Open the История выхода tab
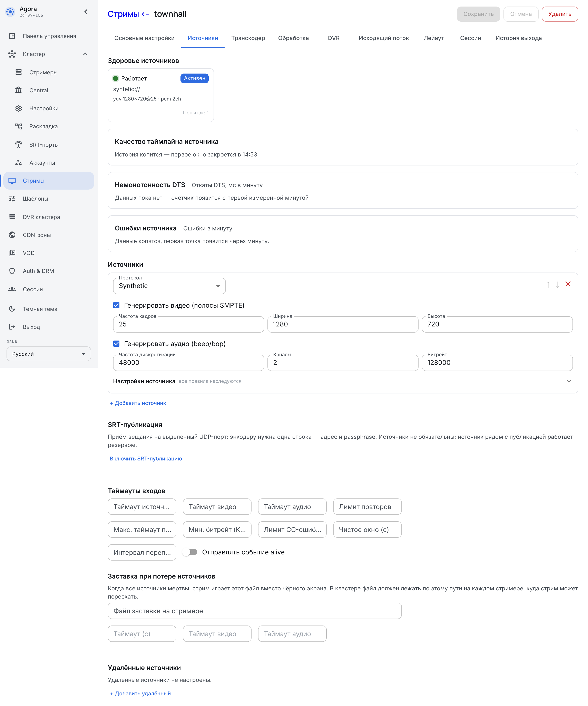 [518, 38]
